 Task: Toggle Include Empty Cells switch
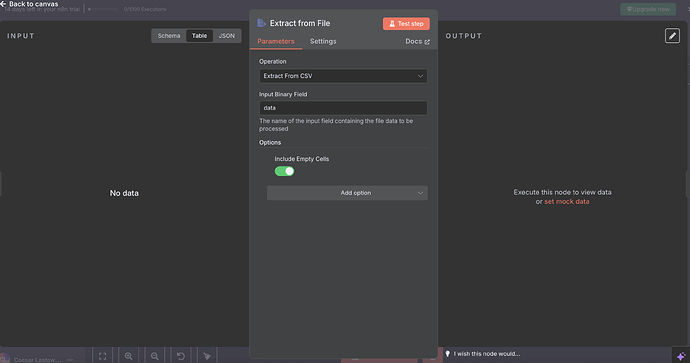(284, 171)
